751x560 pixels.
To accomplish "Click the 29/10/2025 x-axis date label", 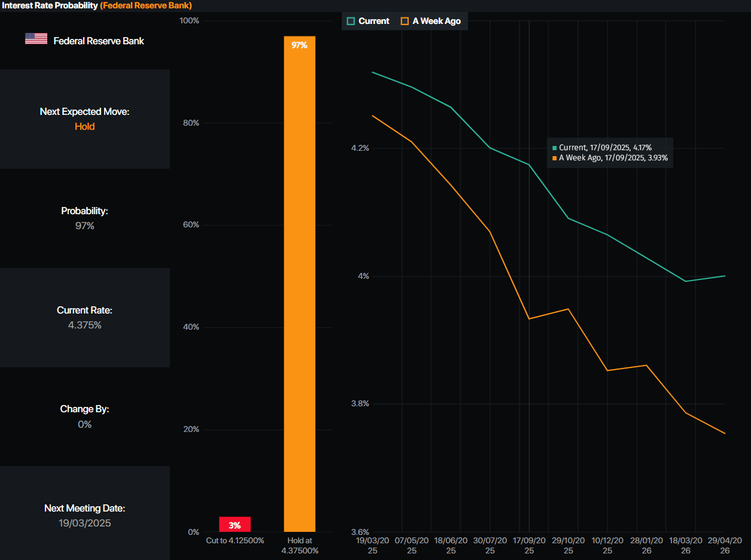I will pos(568,545).
